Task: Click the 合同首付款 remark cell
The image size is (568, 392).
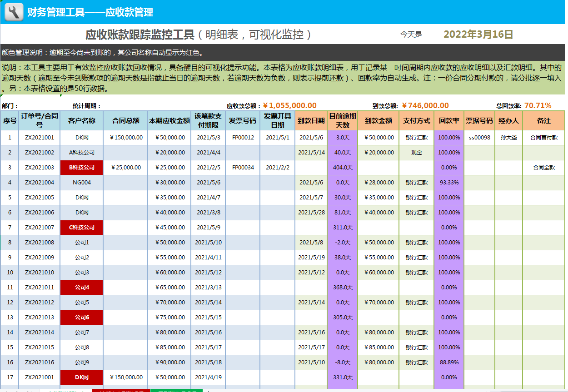Action: 543,137
